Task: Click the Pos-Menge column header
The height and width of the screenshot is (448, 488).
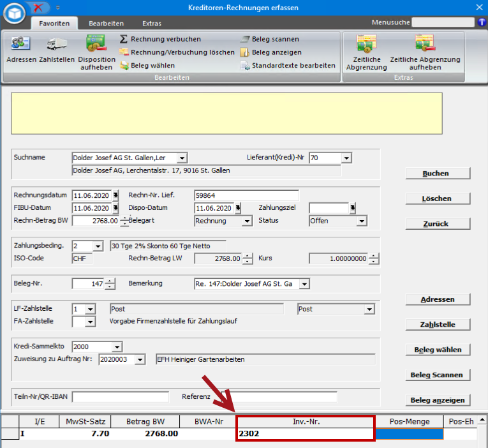Action: pos(410,422)
